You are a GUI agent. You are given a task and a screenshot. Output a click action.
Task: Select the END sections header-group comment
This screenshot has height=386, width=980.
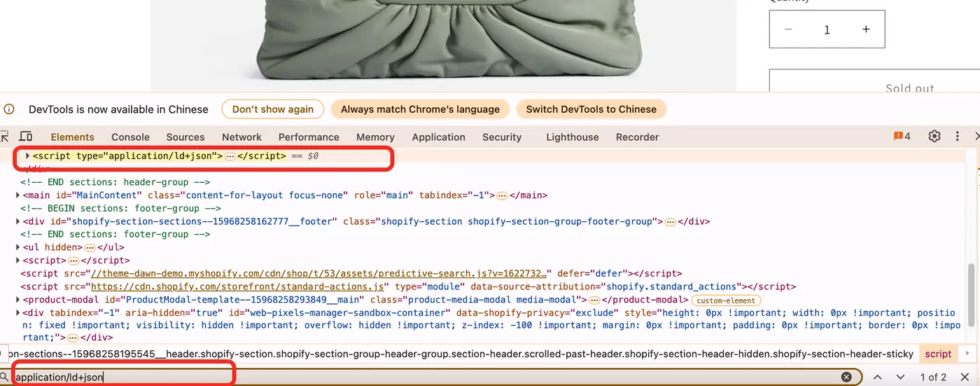pyautogui.click(x=115, y=182)
